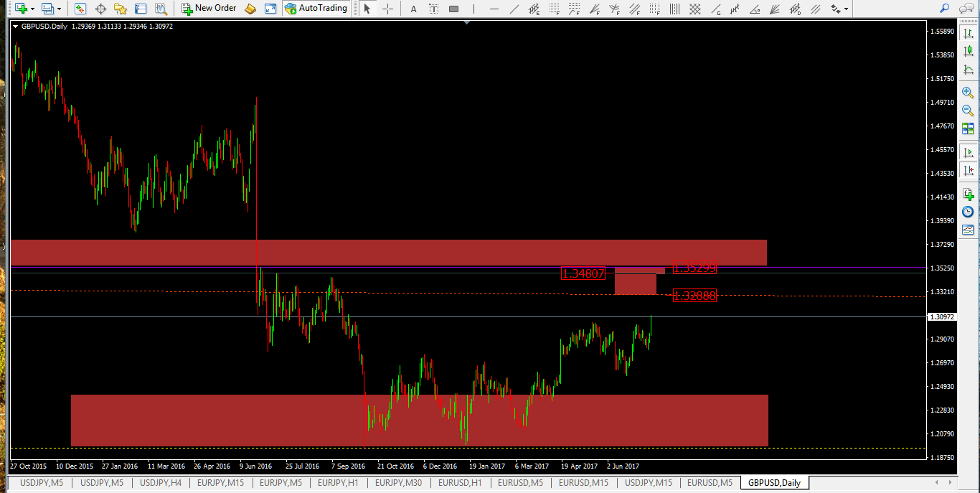Select the text label 'T' tool
980x493 pixels.
[x=433, y=9]
